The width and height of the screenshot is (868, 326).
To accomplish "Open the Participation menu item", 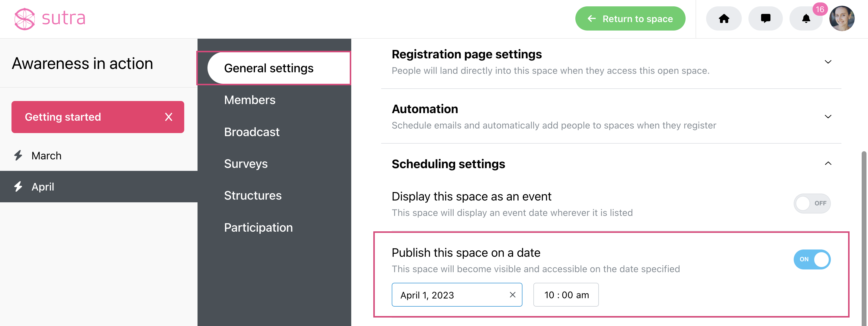I will coord(259,227).
